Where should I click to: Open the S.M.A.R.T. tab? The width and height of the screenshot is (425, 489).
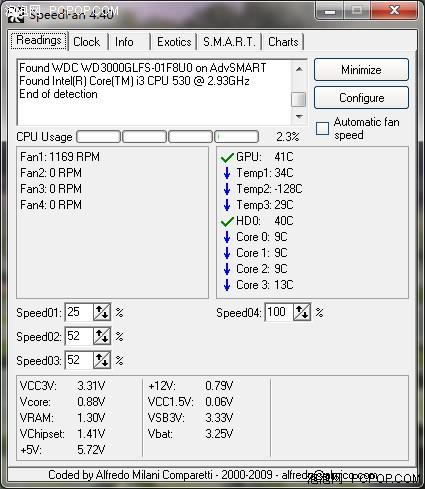229,42
